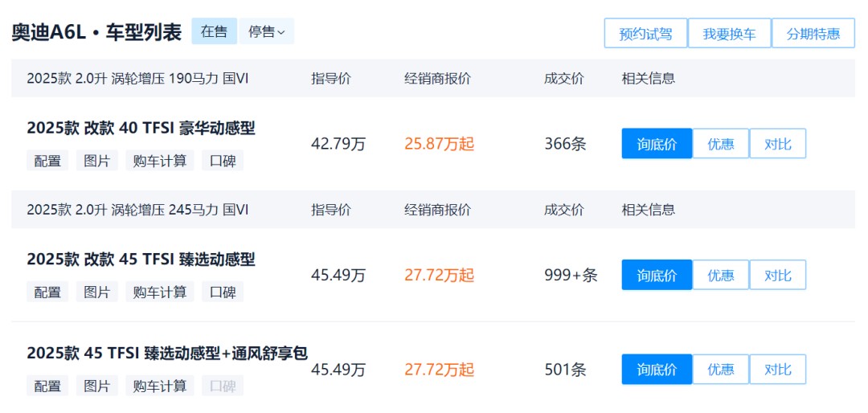Click 询底价 for the 40 TFSI 豪华动感型
Viewport: 868px width, 413px height.
point(656,144)
